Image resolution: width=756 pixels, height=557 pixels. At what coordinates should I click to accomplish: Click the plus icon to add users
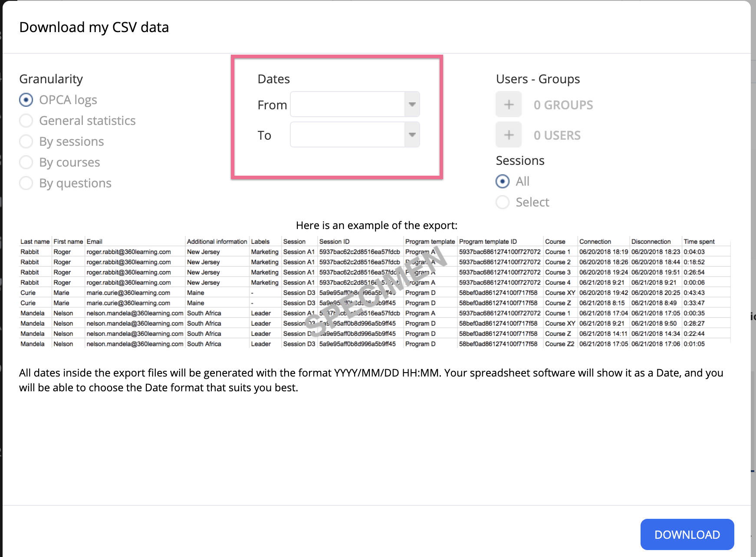click(x=508, y=135)
